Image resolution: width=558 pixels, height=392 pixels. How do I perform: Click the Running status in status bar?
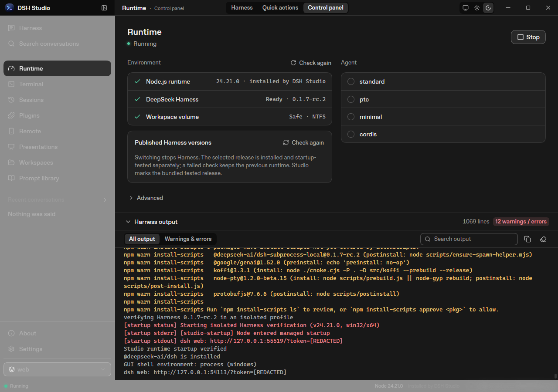tap(16, 386)
